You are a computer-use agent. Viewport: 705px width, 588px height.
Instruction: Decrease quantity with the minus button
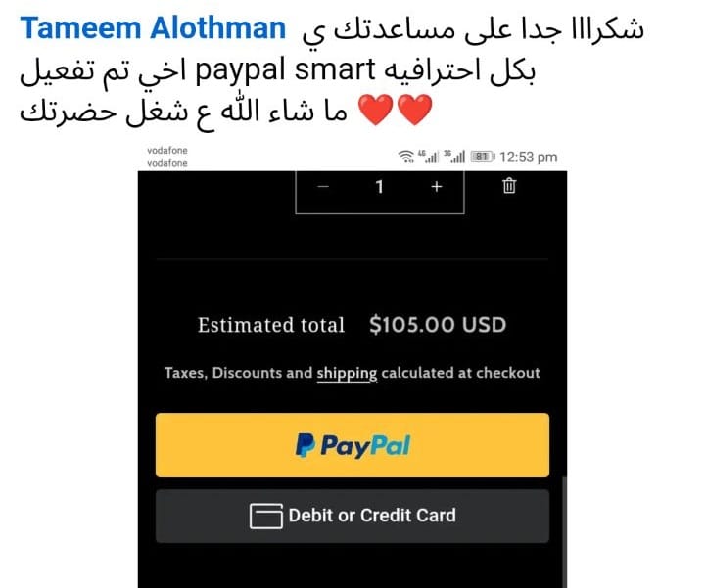click(323, 187)
